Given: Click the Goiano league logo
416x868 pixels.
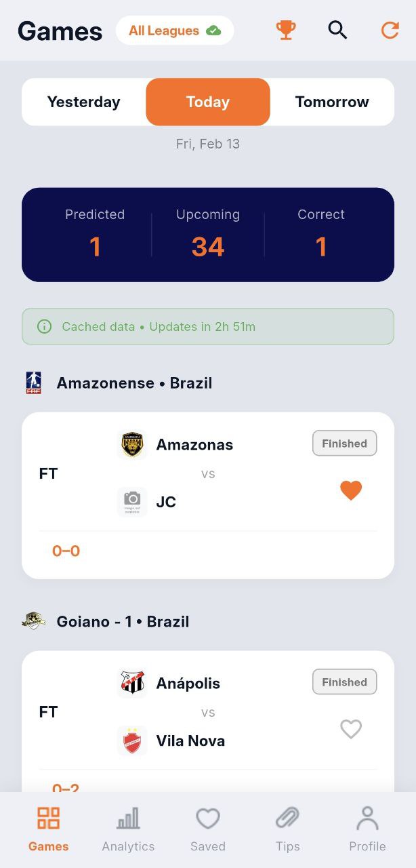Looking at the screenshot, I should 33,621.
